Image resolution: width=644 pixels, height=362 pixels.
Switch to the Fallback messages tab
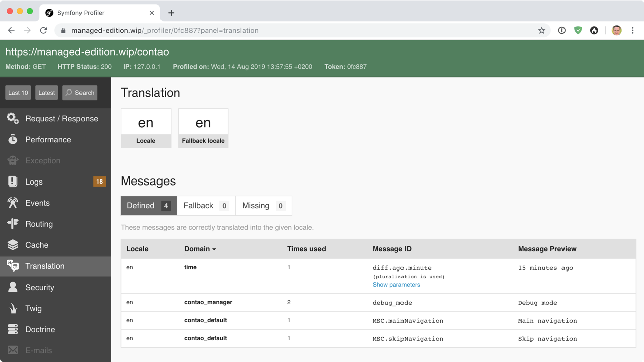pyautogui.click(x=206, y=206)
